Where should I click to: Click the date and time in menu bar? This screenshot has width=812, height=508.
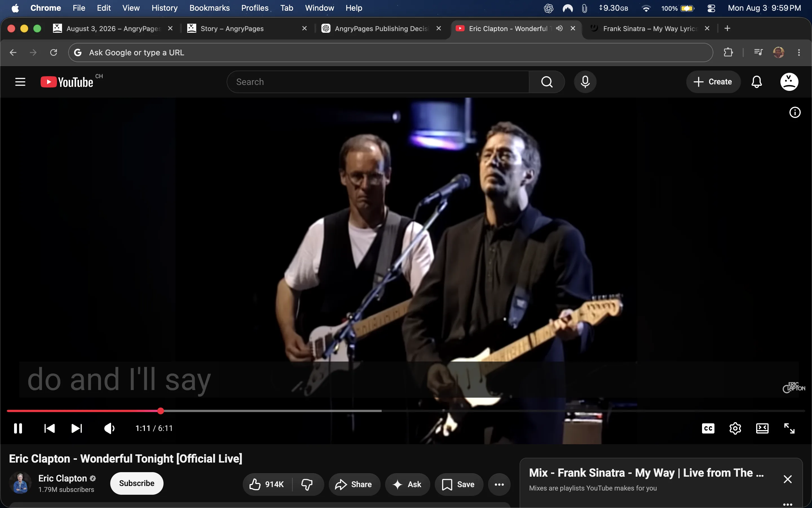pyautogui.click(x=764, y=8)
